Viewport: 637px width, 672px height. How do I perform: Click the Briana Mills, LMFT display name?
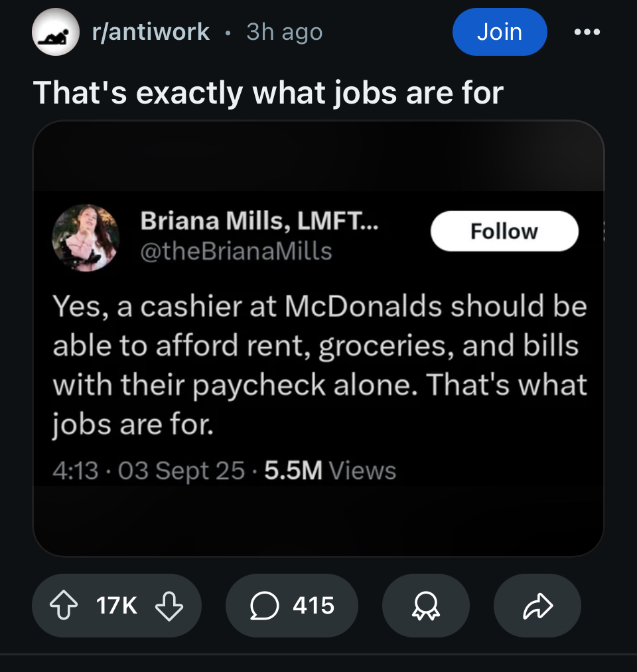click(x=259, y=222)
